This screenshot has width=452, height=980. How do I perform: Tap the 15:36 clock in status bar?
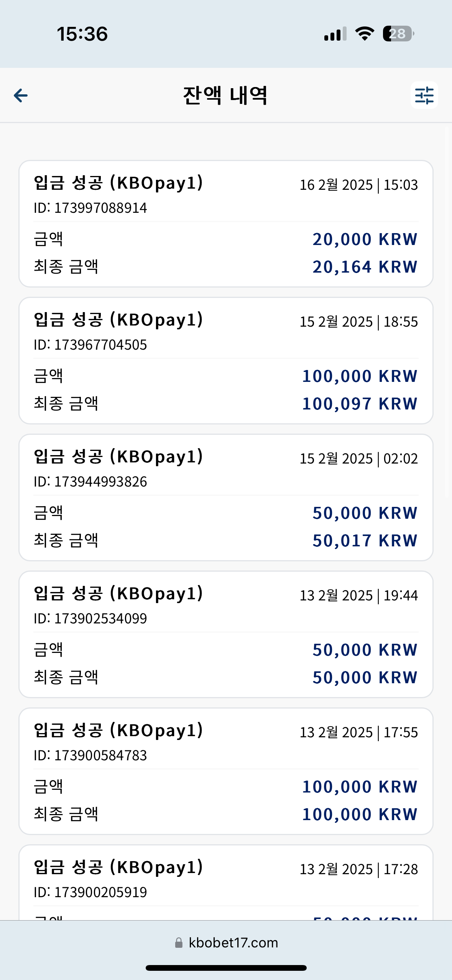pyautogui.click(x=82, y=34)
